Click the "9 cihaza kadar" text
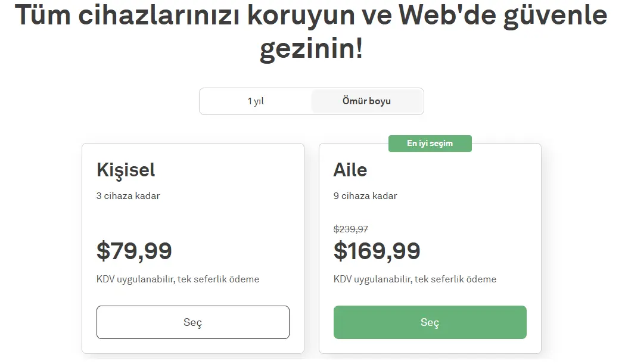Viewport: 625px width, 364px height. pos(365,195)
